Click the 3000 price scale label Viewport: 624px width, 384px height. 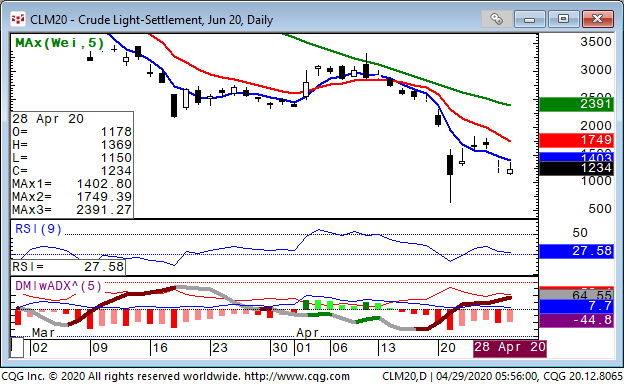(x=596, y=70)
